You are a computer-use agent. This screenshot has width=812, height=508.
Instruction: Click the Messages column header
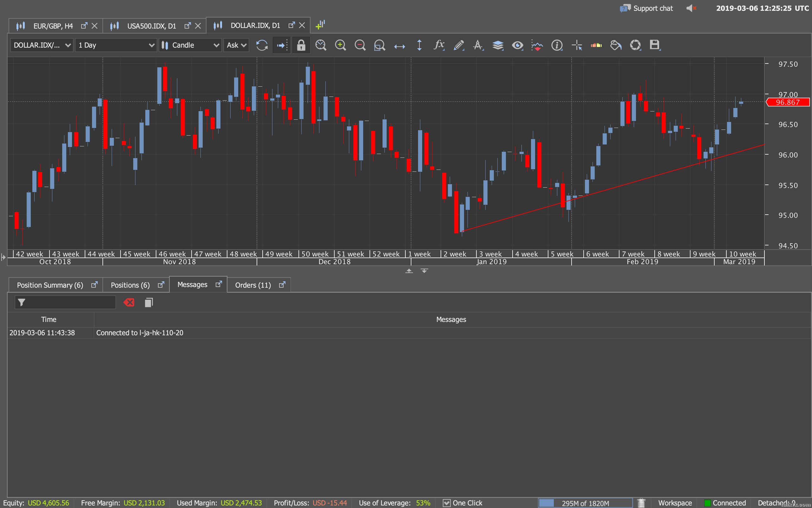451,319
